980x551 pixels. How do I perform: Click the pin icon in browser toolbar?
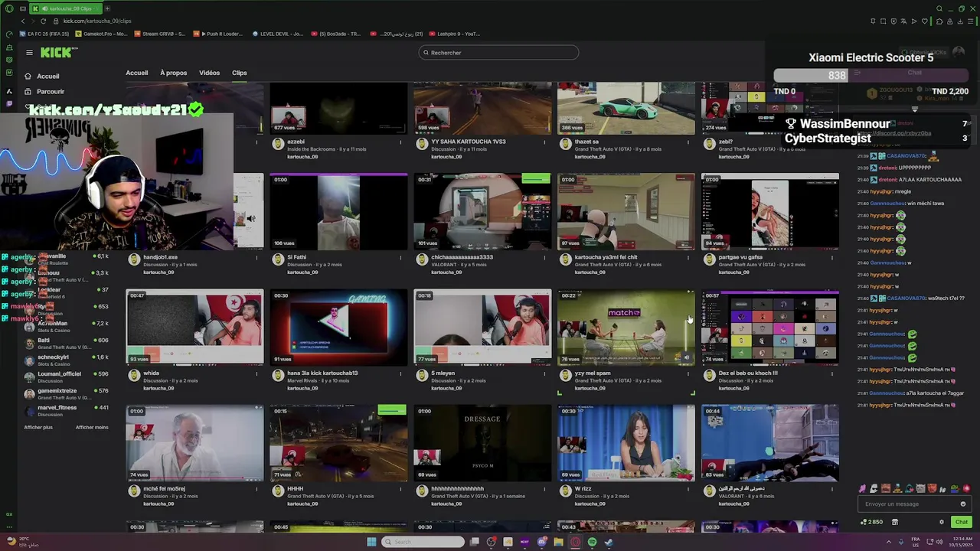[874, 21]
